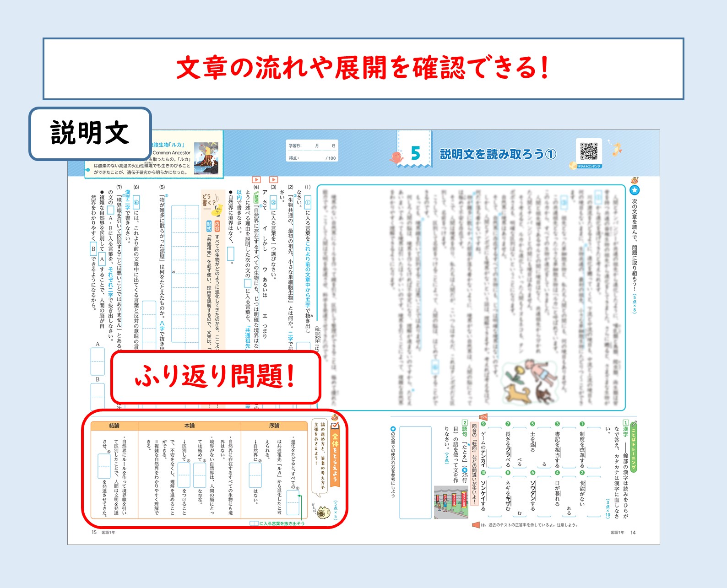Click the speech bubble 論の進め方と、筆者の考え方や主張をおさえよう!

click(x=319, y=458)
